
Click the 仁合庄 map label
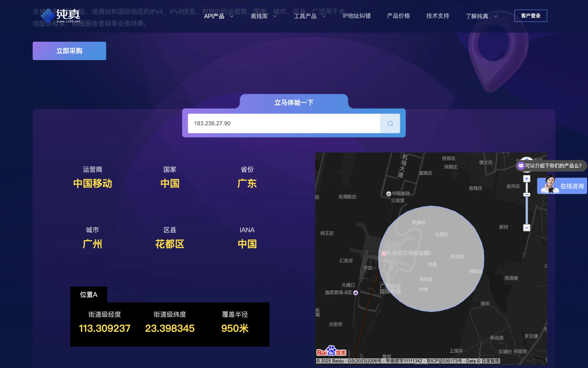[346, 260]
